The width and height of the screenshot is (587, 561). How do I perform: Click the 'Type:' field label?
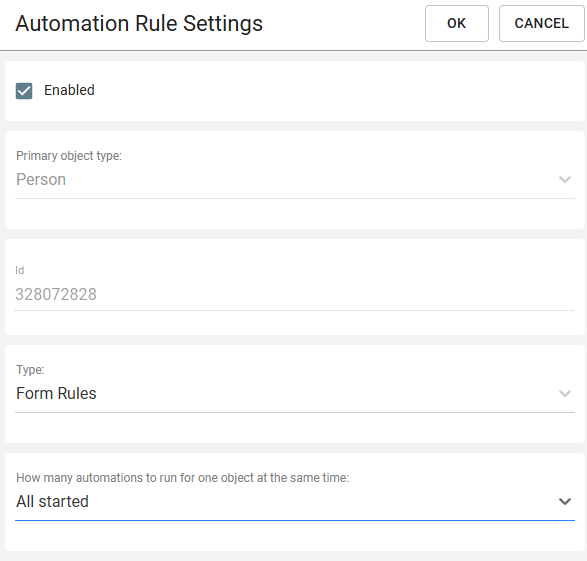tap(30, 370)
